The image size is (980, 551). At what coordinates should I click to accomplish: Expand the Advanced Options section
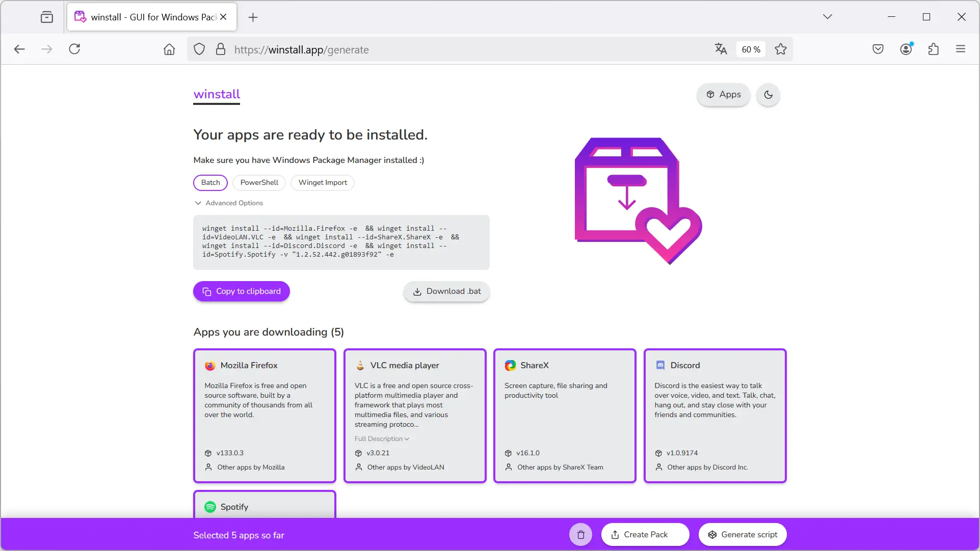pyautogui.click(x=229, y=203)
